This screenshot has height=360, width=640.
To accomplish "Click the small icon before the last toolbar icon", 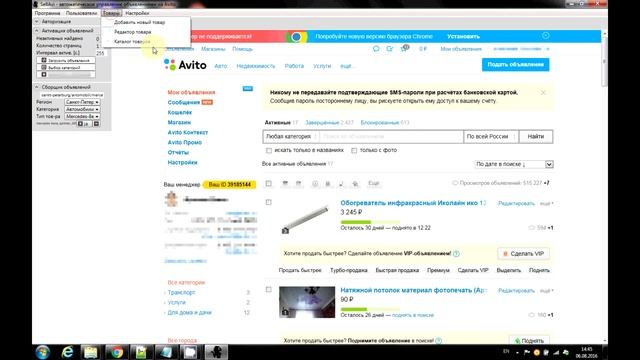I will coord(342,184).
